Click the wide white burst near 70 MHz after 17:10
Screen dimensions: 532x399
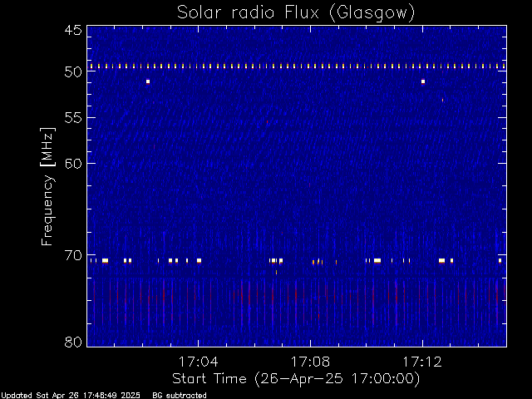point(377,260)
